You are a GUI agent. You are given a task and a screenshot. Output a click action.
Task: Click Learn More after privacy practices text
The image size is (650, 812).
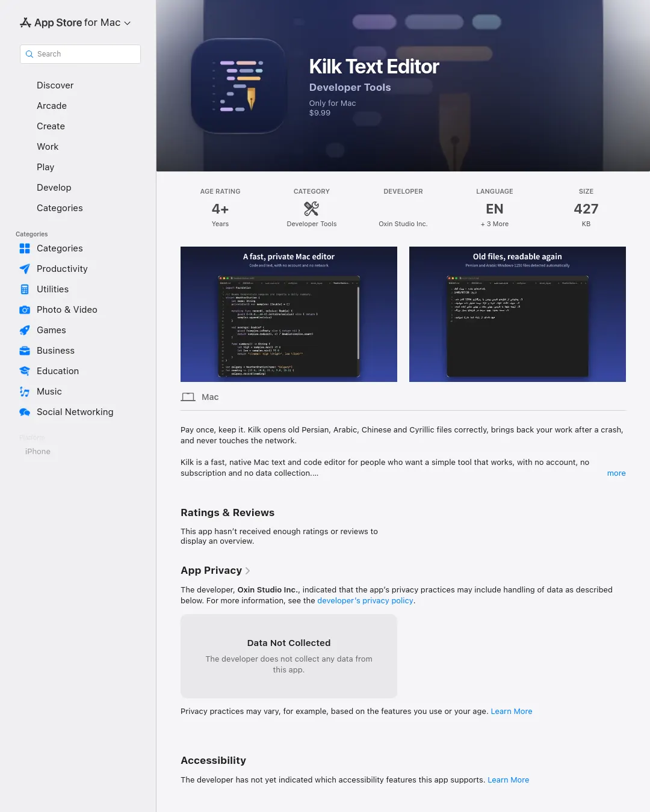click(512, 712)
